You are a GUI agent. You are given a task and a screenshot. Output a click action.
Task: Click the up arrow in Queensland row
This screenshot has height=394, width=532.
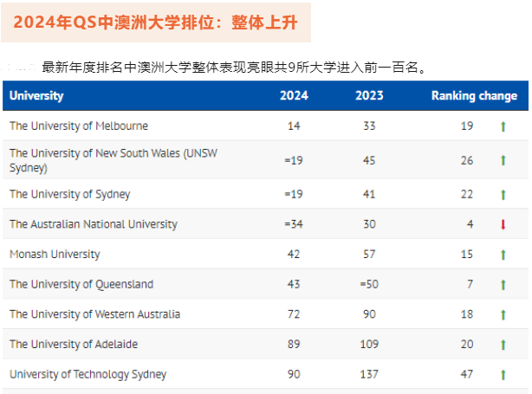[x=503, y=285]
